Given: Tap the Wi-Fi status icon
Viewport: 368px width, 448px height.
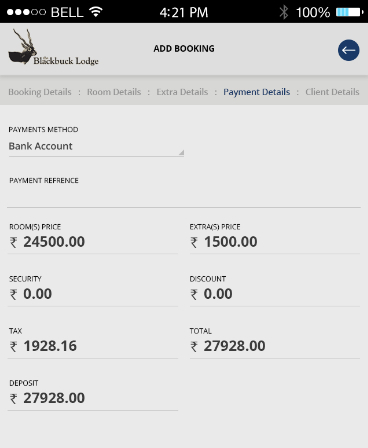Looking at the screenshot, I should tap(96, 12).
